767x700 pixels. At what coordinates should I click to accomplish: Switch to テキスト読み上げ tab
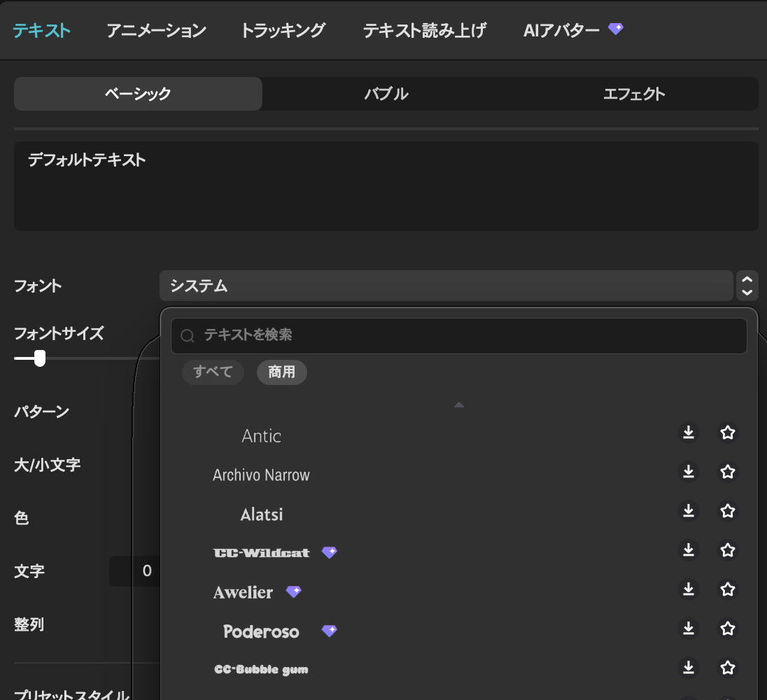click(424, 30)
